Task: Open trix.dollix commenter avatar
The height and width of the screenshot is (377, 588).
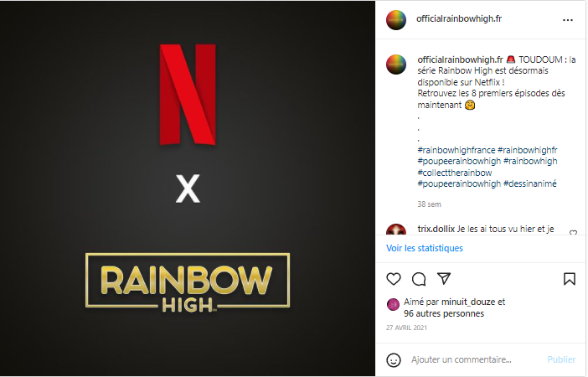Action: (x=396, y=230)
